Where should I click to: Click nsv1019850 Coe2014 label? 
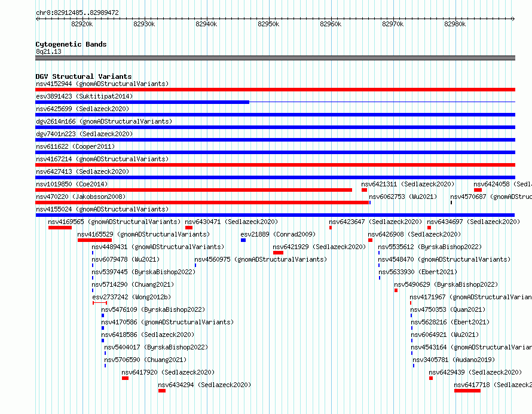(72, 184)
